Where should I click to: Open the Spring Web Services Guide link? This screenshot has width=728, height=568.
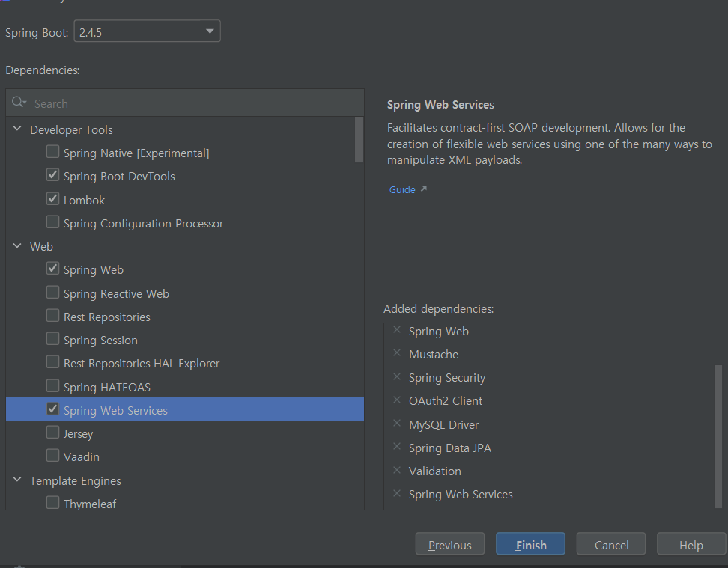(x=402, y=190)
